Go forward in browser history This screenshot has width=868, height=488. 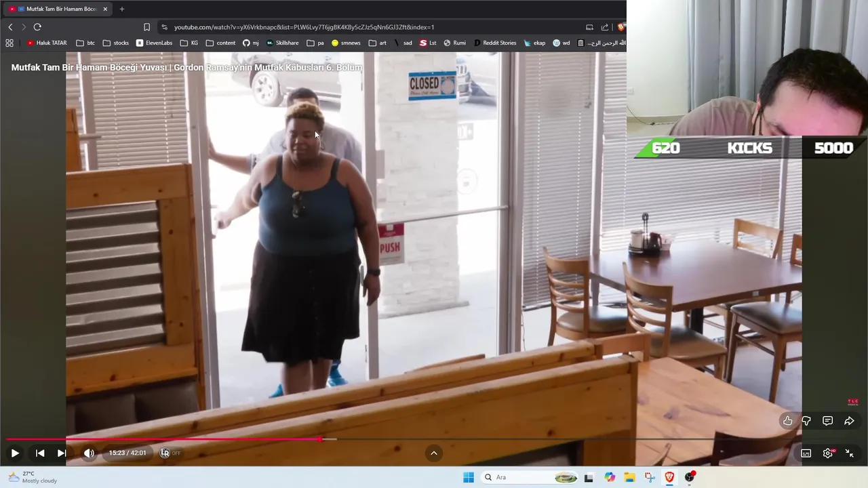pyautogui.click(x=24, y=27)
